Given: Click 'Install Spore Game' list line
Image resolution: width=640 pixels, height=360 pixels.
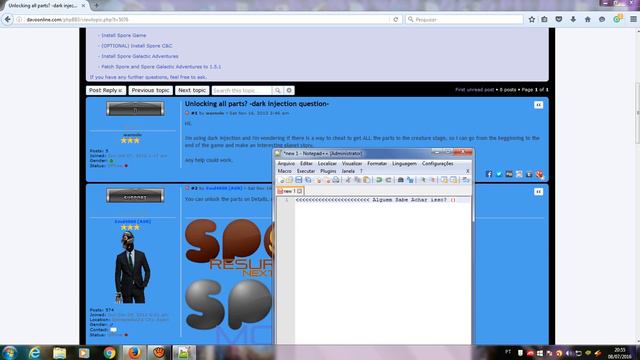Looking at the screenshot, I should (x=124, y=36).
